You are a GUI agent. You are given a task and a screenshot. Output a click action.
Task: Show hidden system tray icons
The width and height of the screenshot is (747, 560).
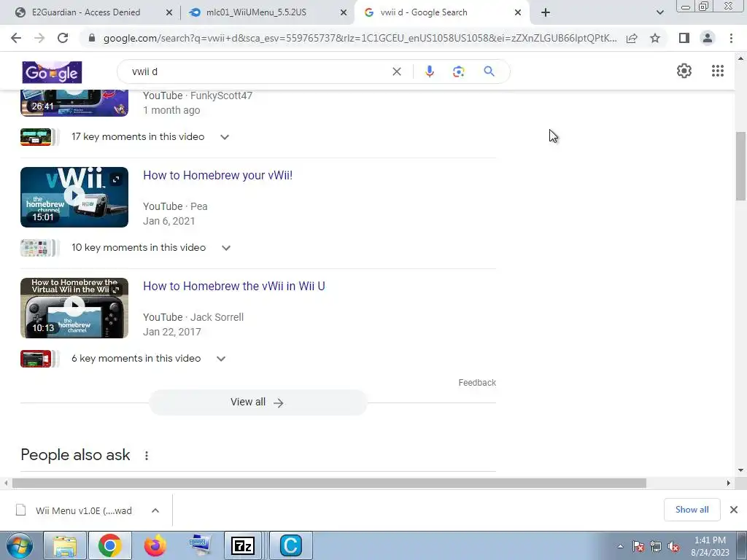point(620,547)
